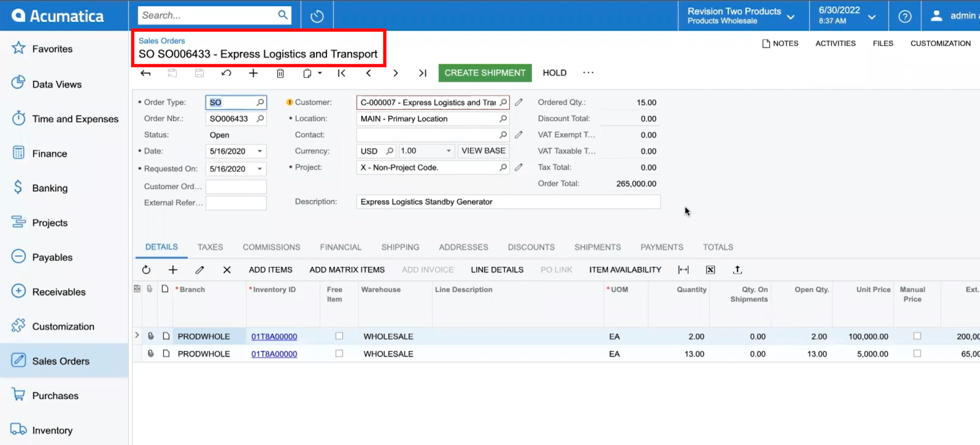This screenshot has width=980, height=445.
Task: Switch to the SHIPPING tab
Action: pyautogui.click(x=400, y=247)
